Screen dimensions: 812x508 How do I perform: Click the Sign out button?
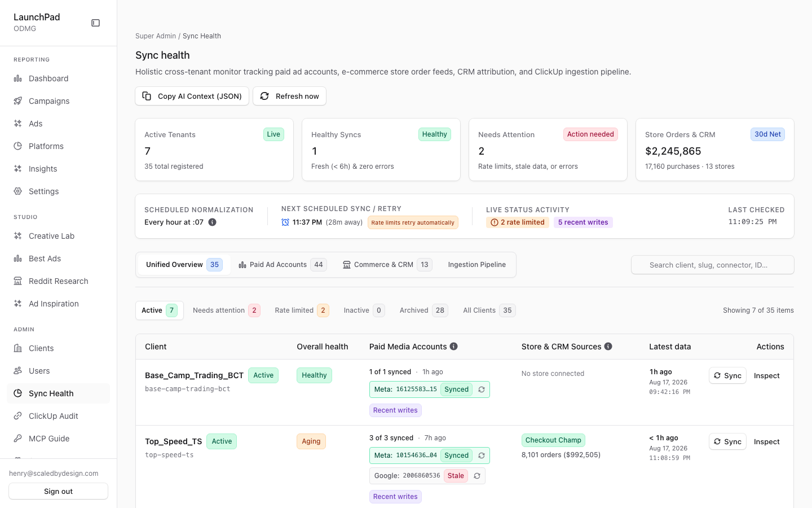coord(59,491)
